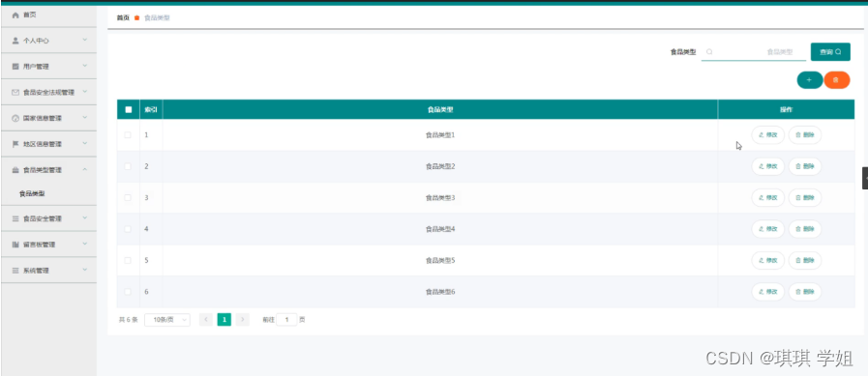The width and height of the screenshot is (868, 376).
Task: Open the 用户管理 menu label
Action: pos(36,67)
